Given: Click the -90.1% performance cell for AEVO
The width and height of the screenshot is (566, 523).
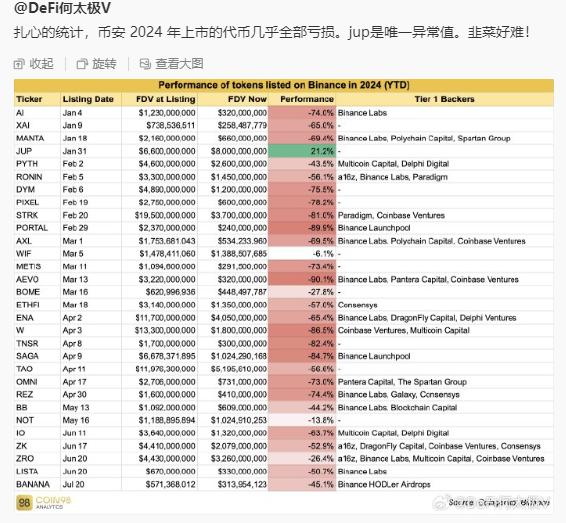Looking at the screenshot, I should pyautogui.click(x=302, y=280).
